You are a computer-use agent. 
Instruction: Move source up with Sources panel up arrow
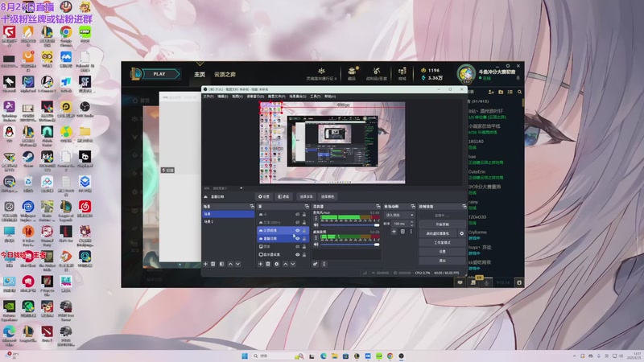pos(286,264)
